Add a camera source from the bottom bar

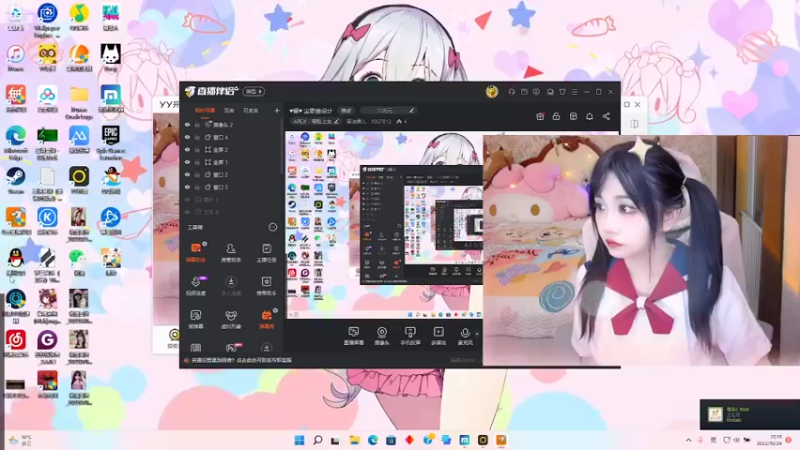pos(382,336)
